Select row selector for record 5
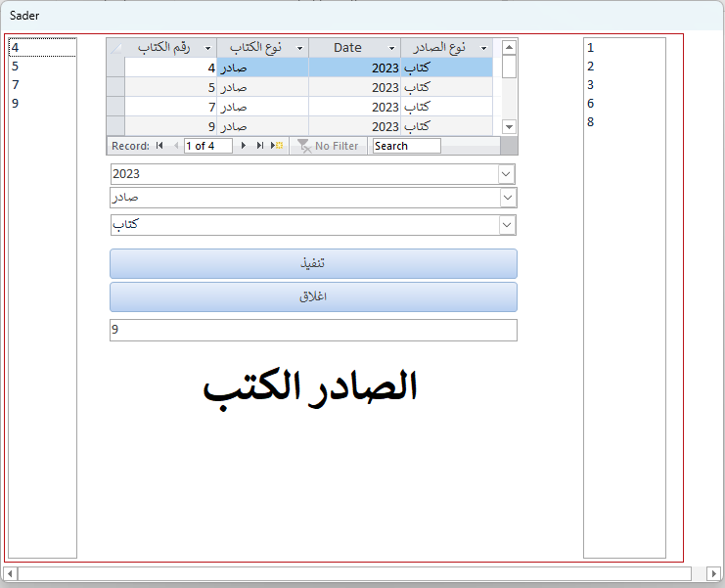 (115, 87)
